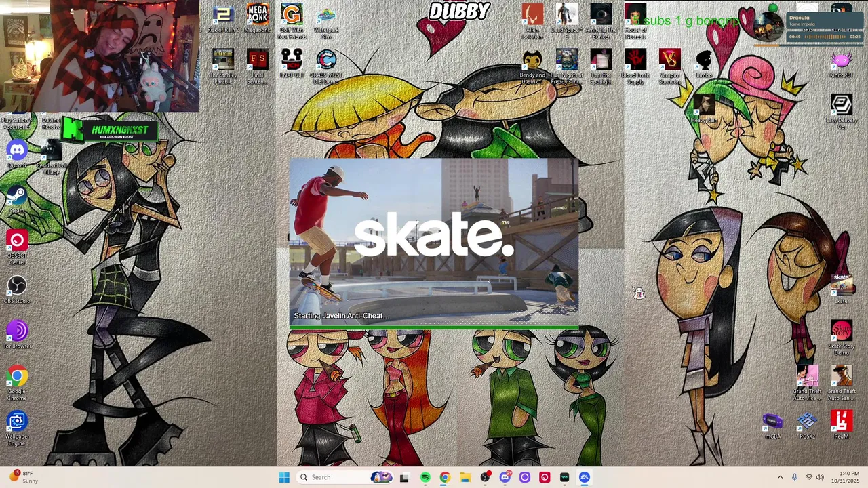Open File Explorer from the taskbar
This screenshot has width=868, height=488.
(465, 477)
